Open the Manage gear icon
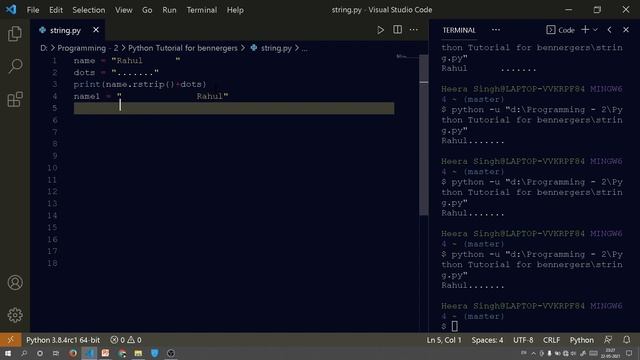This screenshot has height=360, width=640. [x=15, y=315]
